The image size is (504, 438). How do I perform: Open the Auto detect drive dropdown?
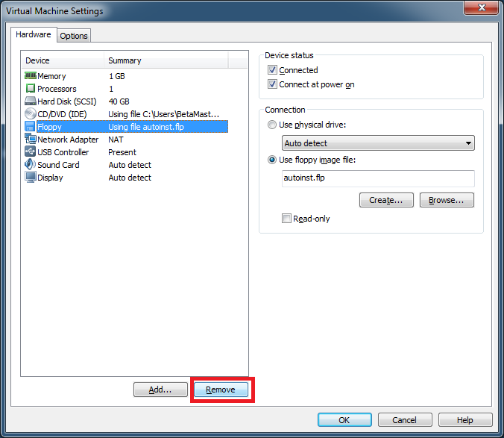[378, 143]
